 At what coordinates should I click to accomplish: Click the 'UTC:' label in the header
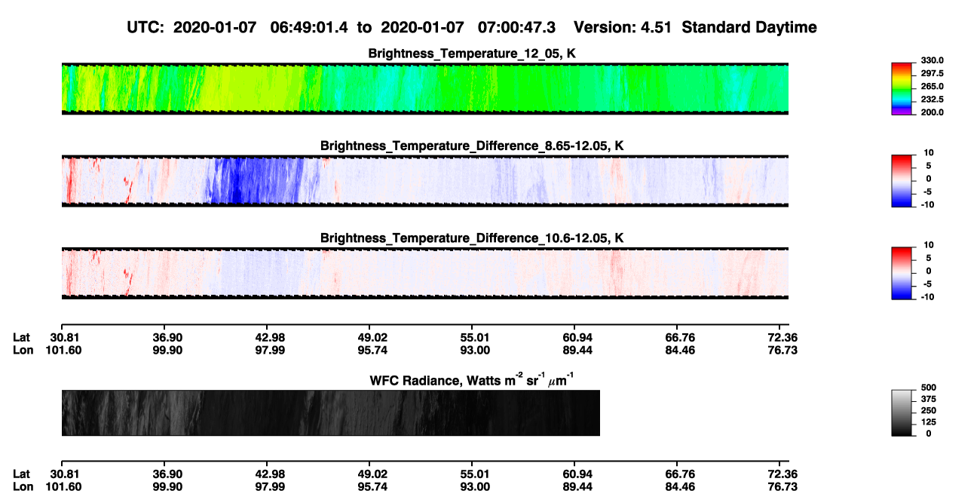pyautogui.click(x=147, y=28)
